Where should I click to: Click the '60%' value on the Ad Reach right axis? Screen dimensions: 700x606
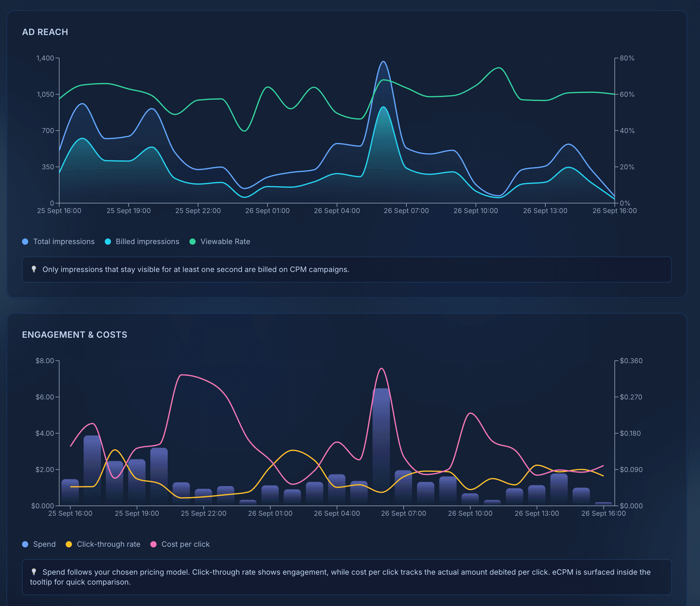(x=627, y=94)
